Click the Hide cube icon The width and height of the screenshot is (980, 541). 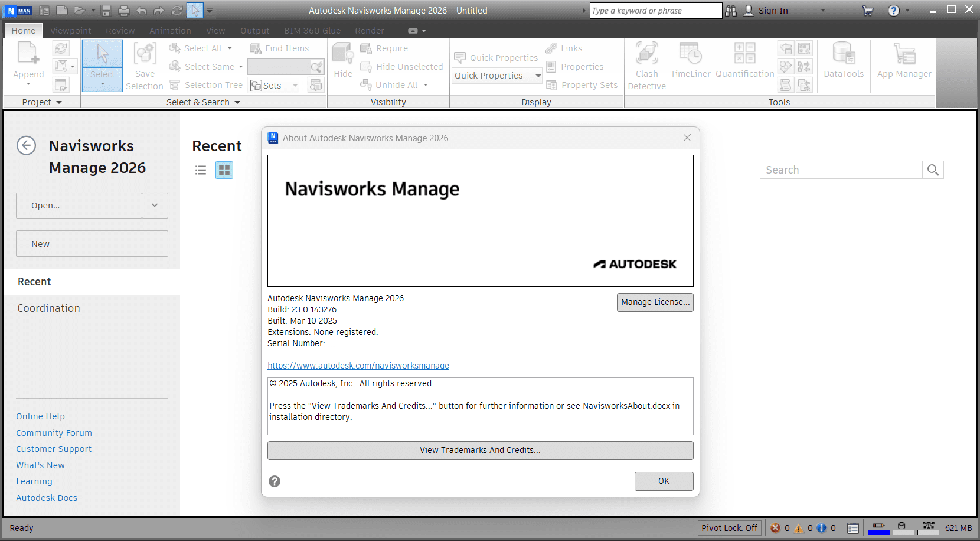343,53
